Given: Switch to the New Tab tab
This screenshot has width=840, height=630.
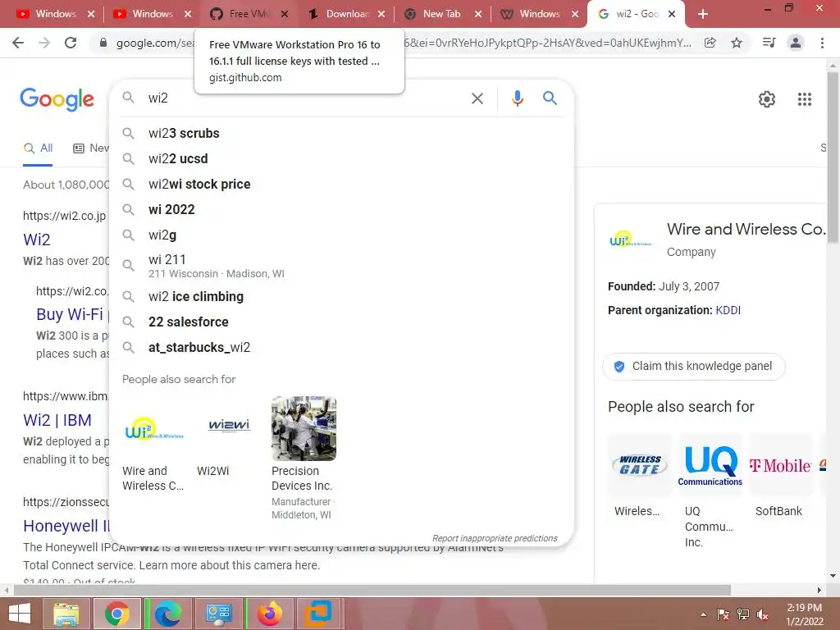Looking at the screenshot, I should pyautogui.click(x=441, y=14).
